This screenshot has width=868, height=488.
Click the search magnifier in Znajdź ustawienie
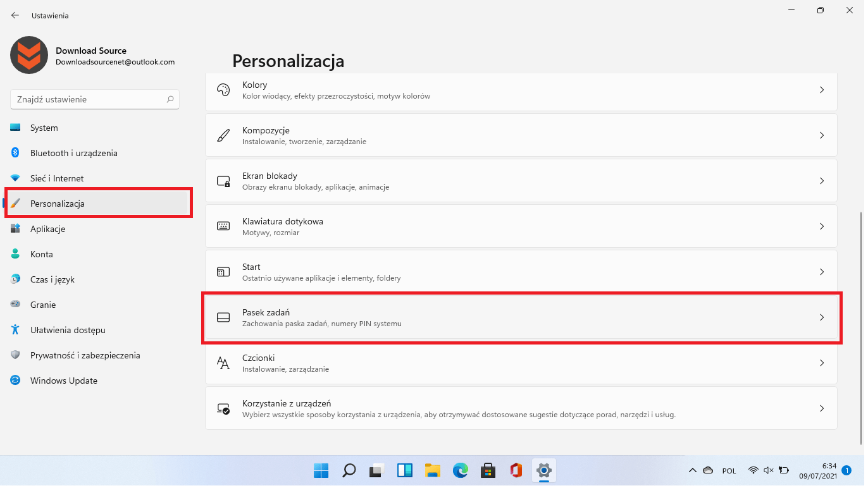tap(170, 99)
